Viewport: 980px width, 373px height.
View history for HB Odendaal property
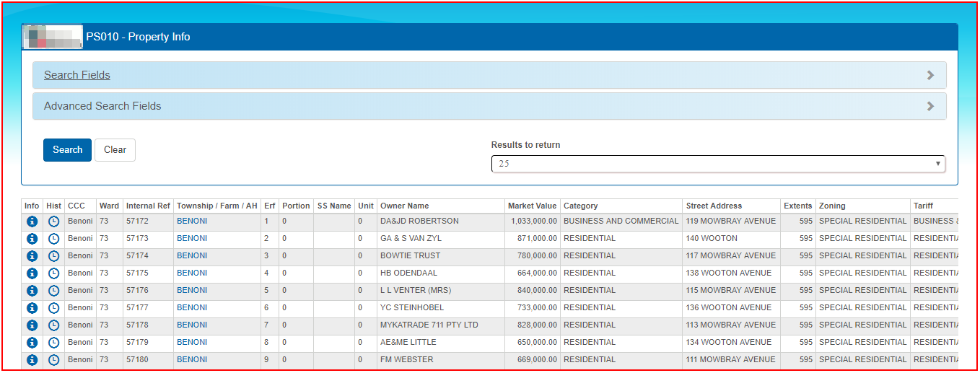[53, 273]
